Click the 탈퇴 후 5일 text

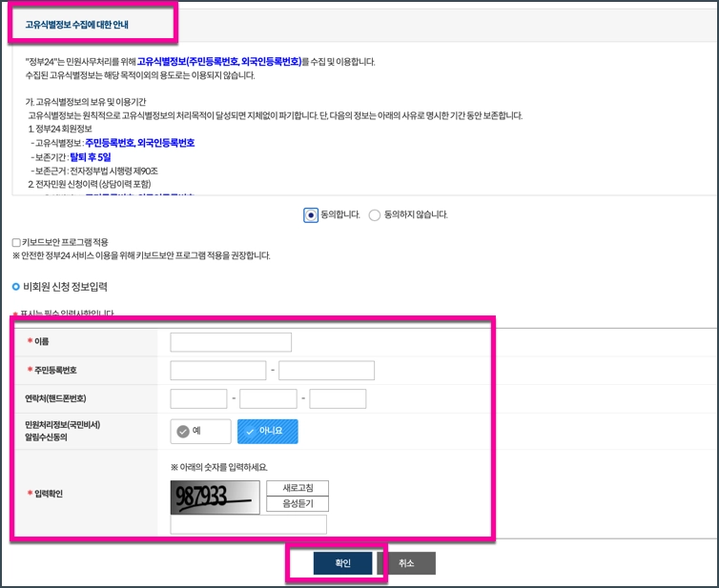pyautogui.click(x=91, y=157)
